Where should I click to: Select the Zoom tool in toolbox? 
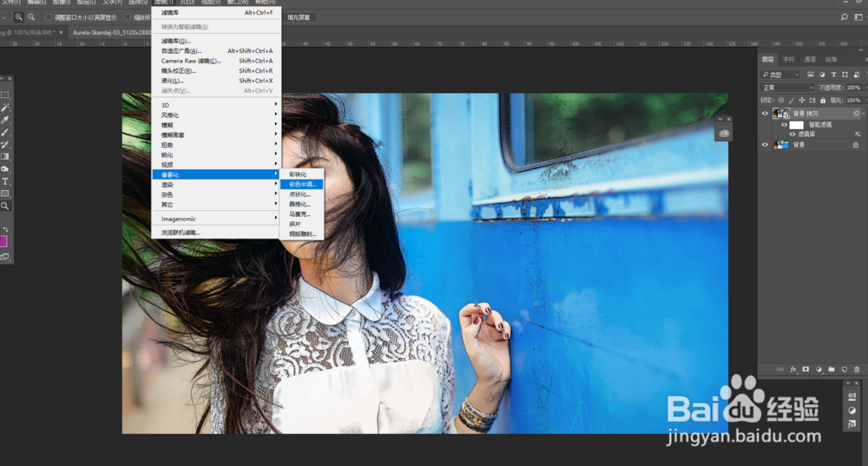click(x=5, y=206)
